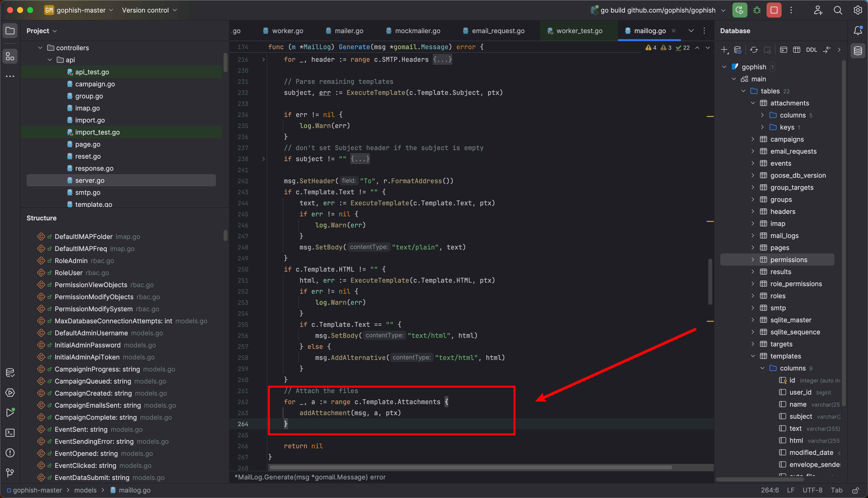Screen dimensions: 868x498
Task: Collapse the api folder
Action: pyautogui.click(x=50, y=60)
